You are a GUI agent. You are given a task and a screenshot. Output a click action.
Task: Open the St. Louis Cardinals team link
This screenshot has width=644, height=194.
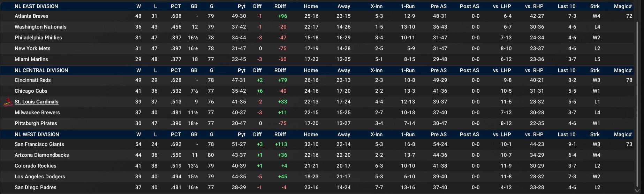[x=37, y=102]
